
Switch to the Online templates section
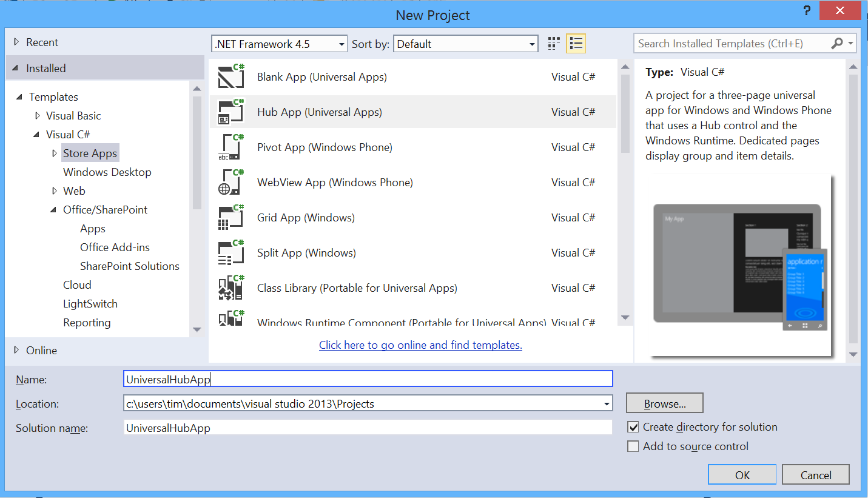41,350
